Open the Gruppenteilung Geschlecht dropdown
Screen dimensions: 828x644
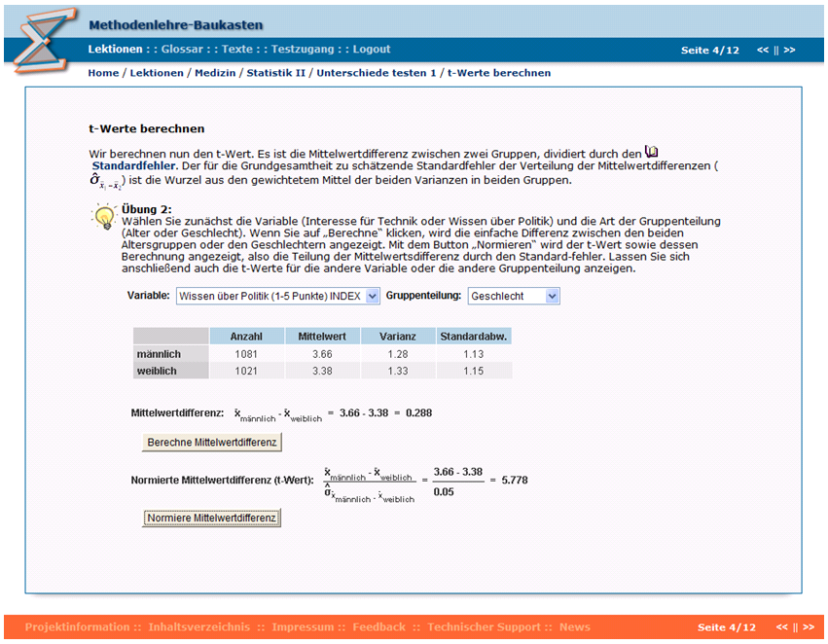[514, 296]
